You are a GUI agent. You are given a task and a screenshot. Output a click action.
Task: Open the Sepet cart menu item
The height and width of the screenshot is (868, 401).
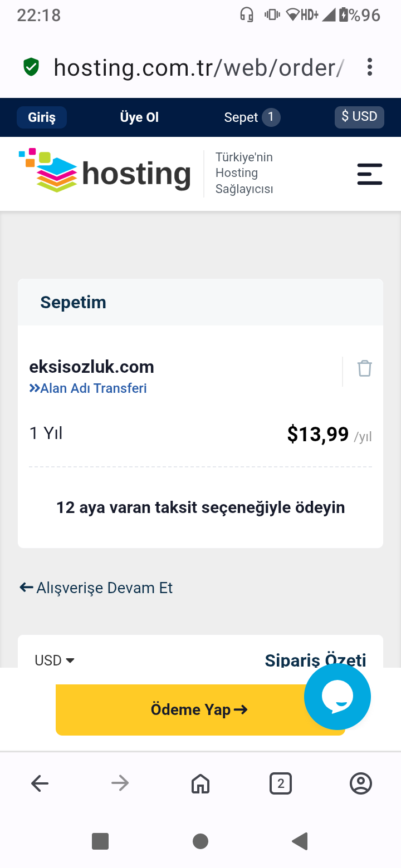pyautogui.click(x=252, y=117)
